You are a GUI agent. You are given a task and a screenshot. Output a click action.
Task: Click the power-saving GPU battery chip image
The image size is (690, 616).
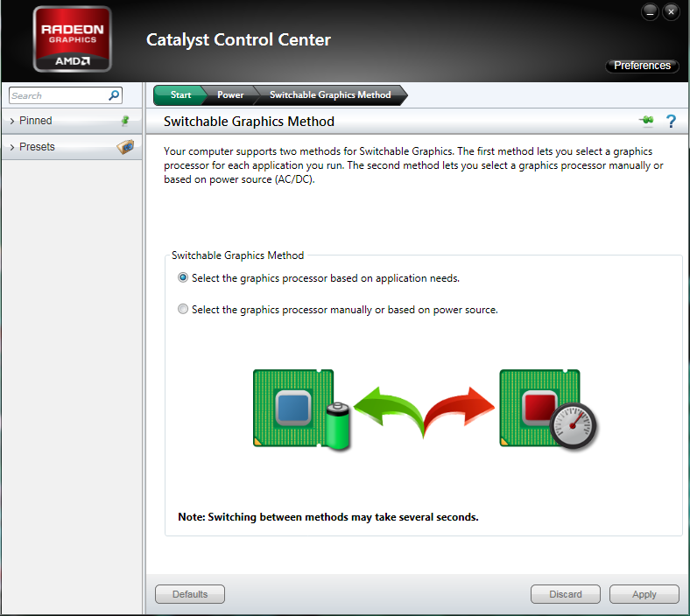(x=301, y=409)
